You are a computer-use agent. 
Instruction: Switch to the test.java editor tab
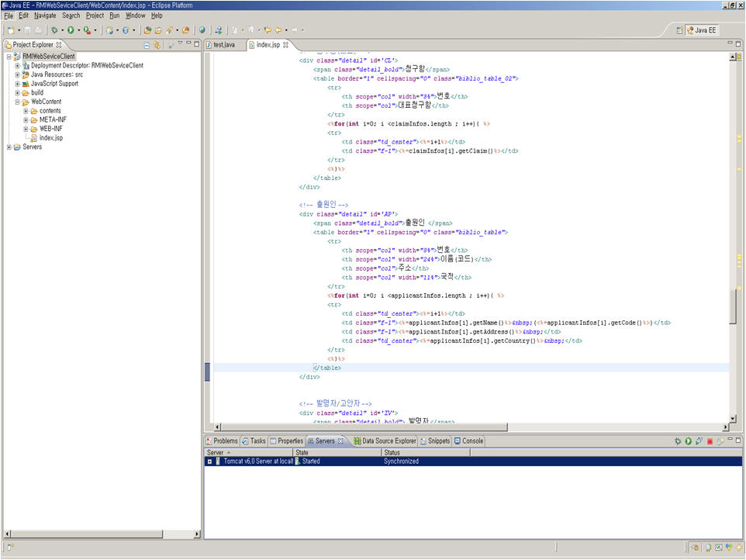pos(223,45)
